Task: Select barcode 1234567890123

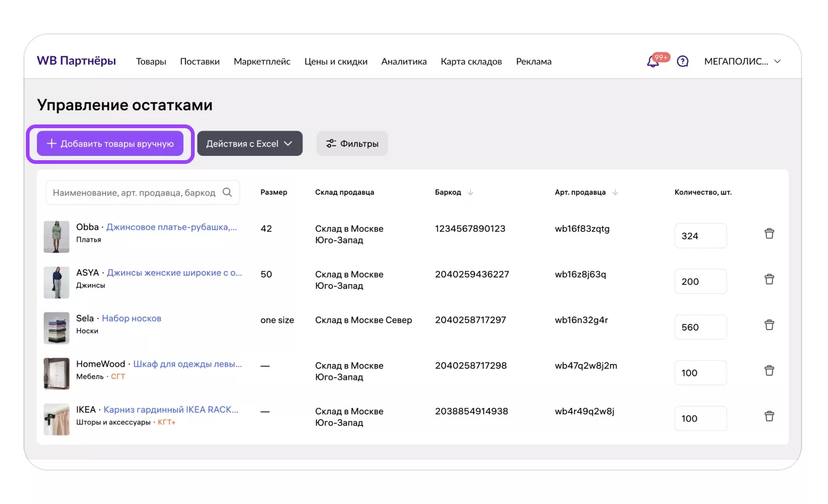Action: pos(470,229)
